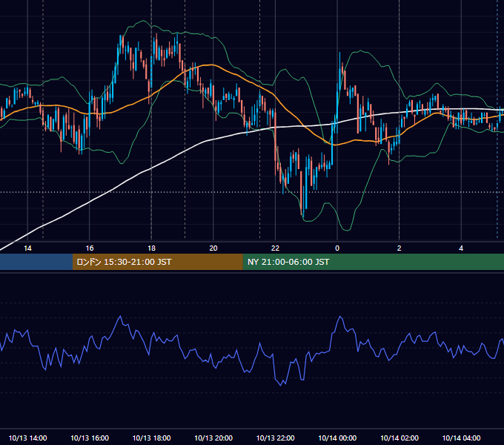Click the '16' hour axis label

90,248
